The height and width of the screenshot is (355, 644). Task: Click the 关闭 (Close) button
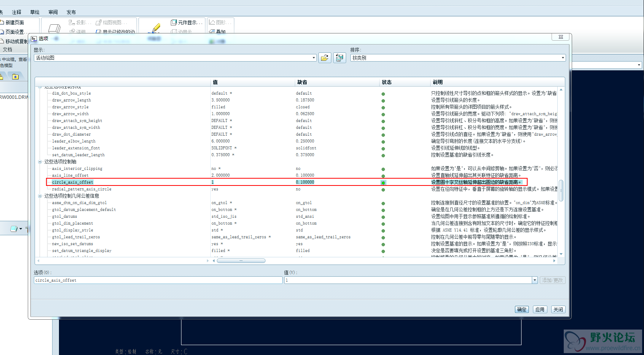[558, 309]
